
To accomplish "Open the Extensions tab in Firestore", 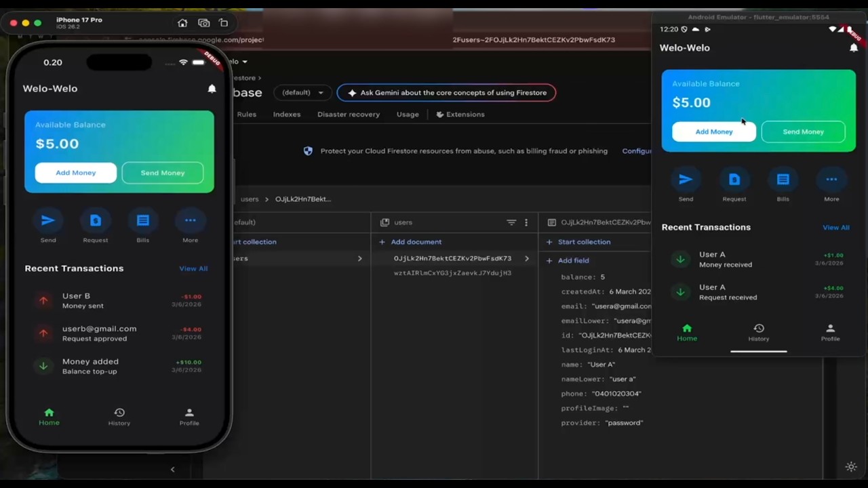I will pyautogui.click(x=460, y=115).
